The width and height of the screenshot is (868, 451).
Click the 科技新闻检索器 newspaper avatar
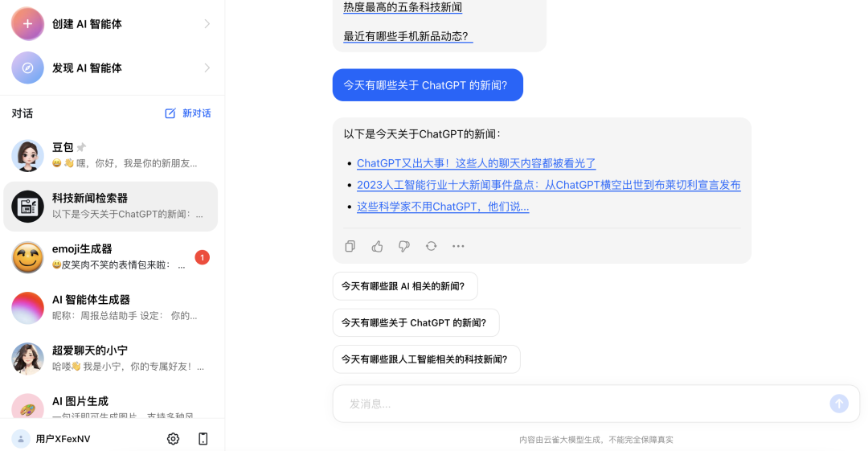27,207
